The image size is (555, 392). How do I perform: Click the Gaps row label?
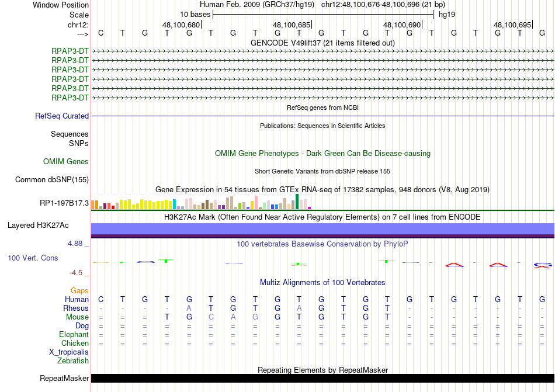click(79, 290)
